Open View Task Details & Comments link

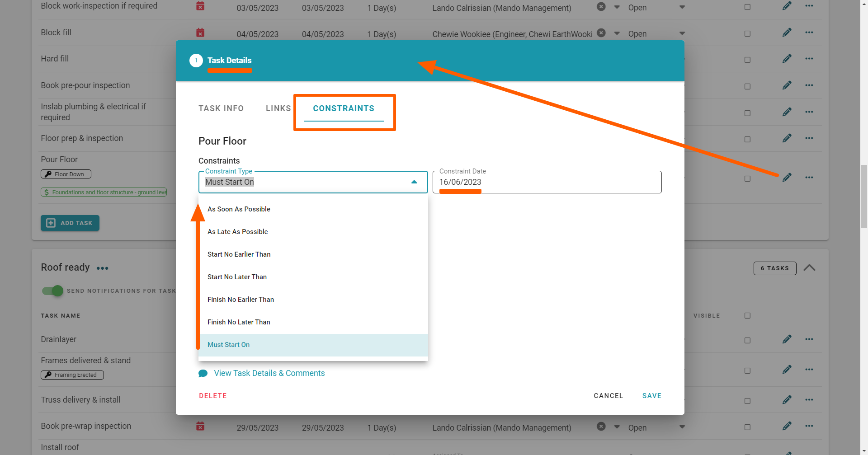[269, 373]
